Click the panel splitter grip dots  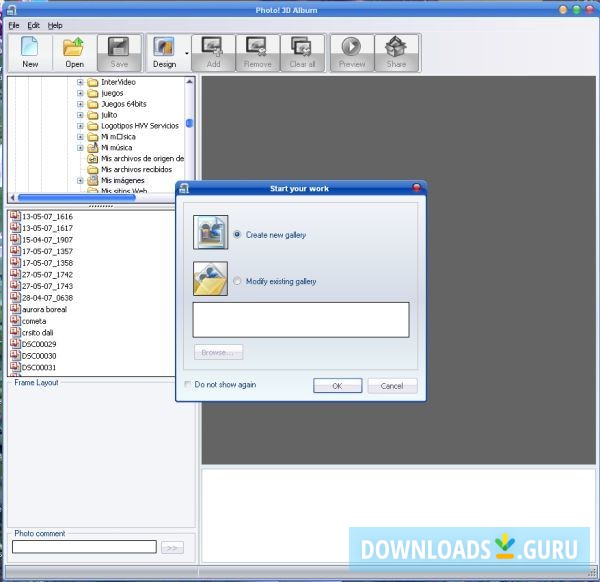point(101,207)
